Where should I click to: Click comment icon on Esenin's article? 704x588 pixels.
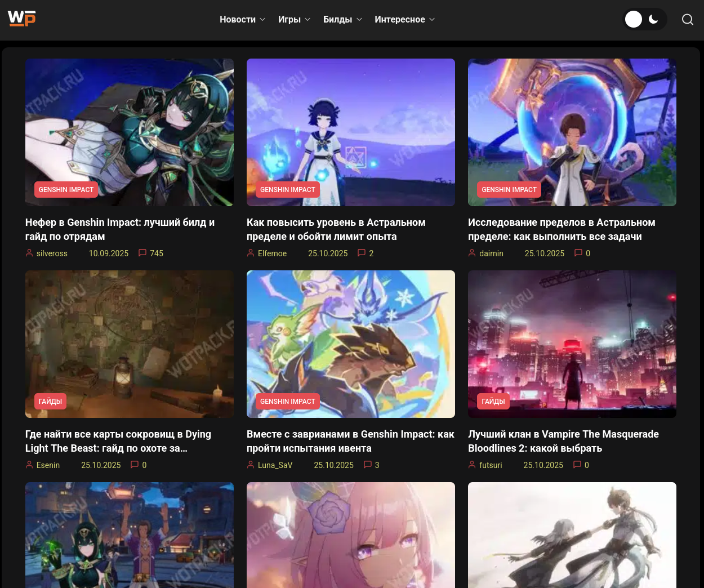(135, 465)
